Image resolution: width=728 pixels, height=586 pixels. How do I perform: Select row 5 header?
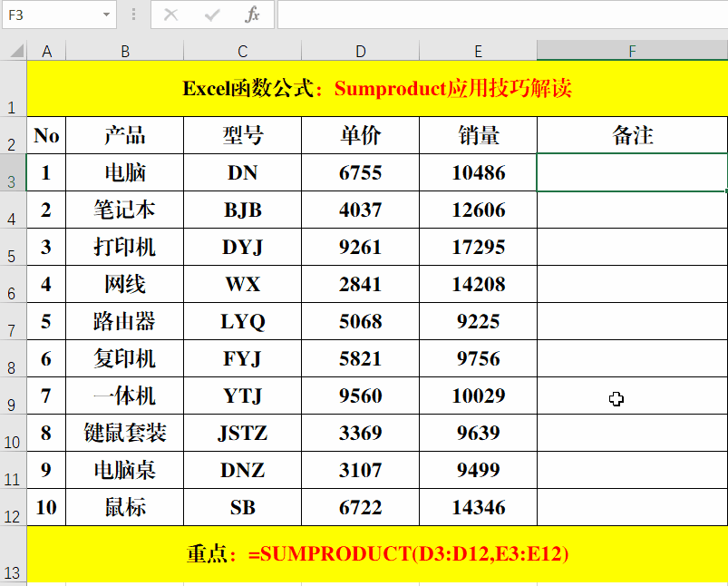[13, 247]
